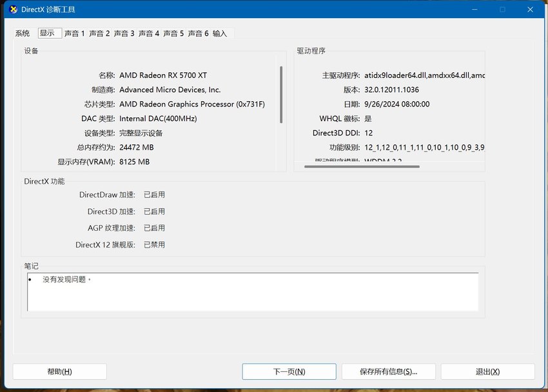The image size is (548, 392).
Task: Click 保存所有信息(S)... button
Action: [389, 371]
